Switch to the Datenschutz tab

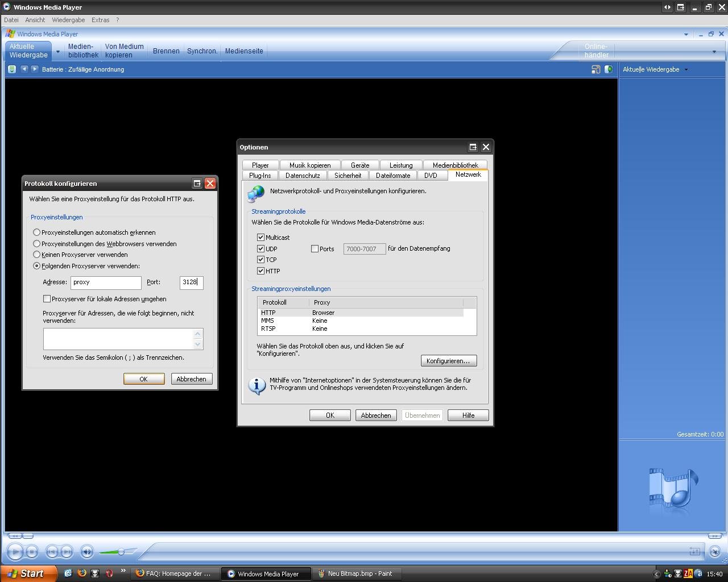pos(303,176)
